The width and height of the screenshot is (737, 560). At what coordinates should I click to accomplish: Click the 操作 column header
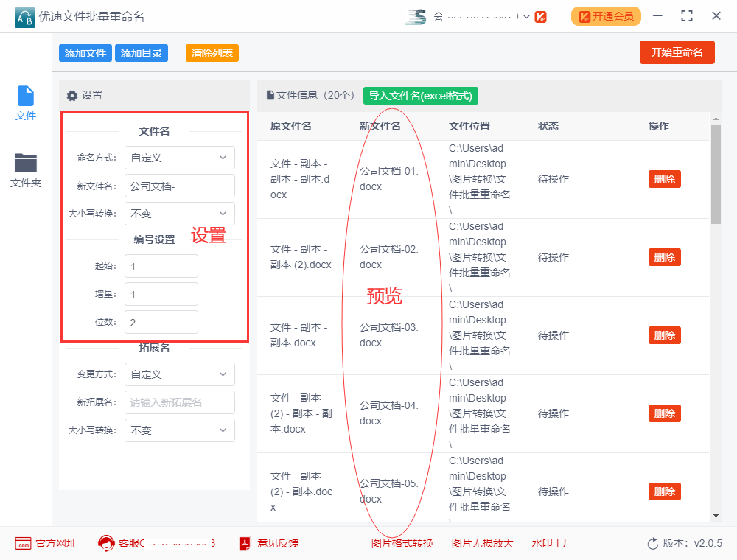(659, 126)
